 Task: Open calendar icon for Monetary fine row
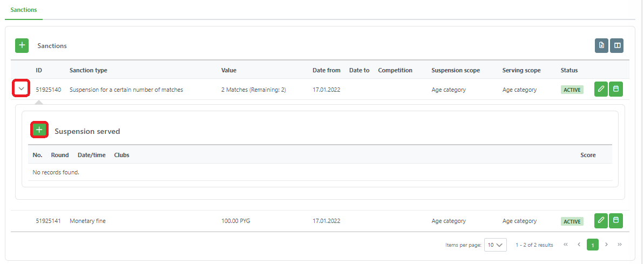[616, 221]
